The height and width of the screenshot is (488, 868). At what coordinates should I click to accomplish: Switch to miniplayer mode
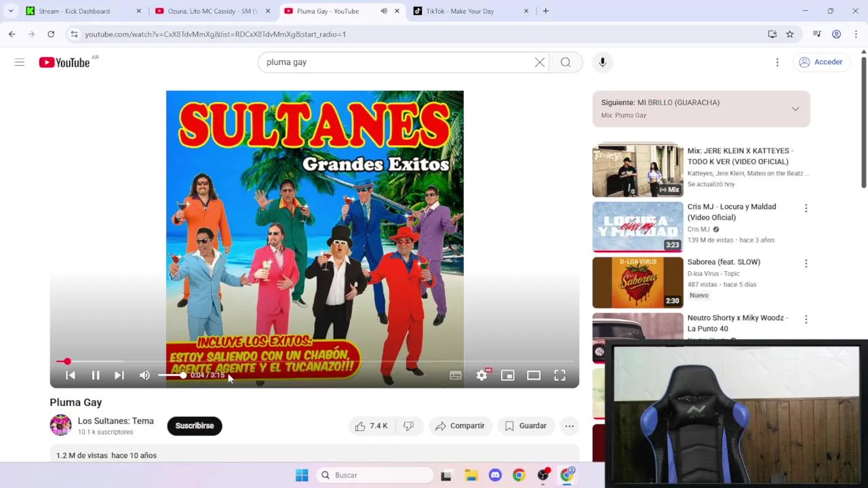(507, 375)
